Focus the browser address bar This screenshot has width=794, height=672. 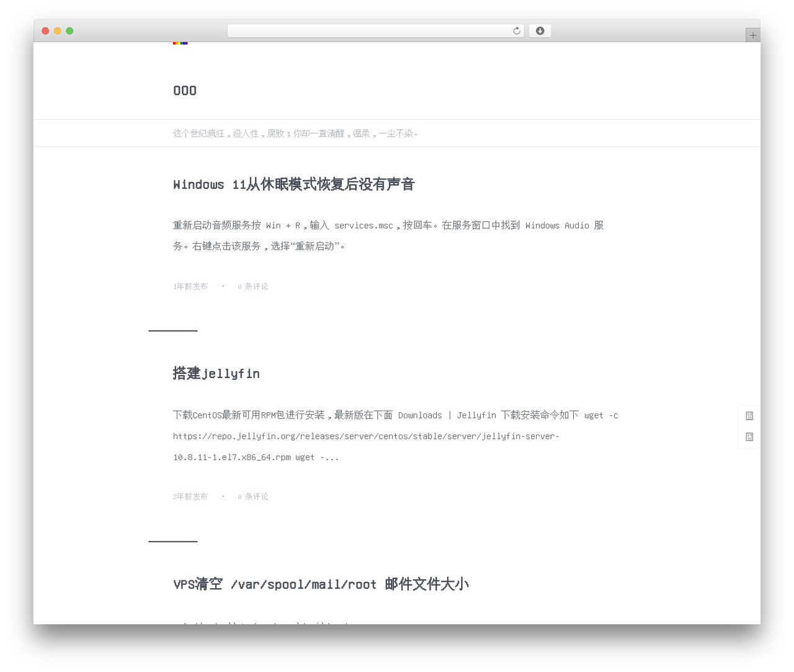[375, 31]
